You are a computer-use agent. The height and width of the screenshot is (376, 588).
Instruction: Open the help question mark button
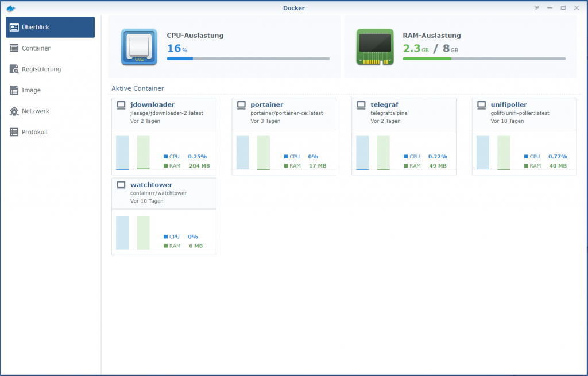[537, 8]
